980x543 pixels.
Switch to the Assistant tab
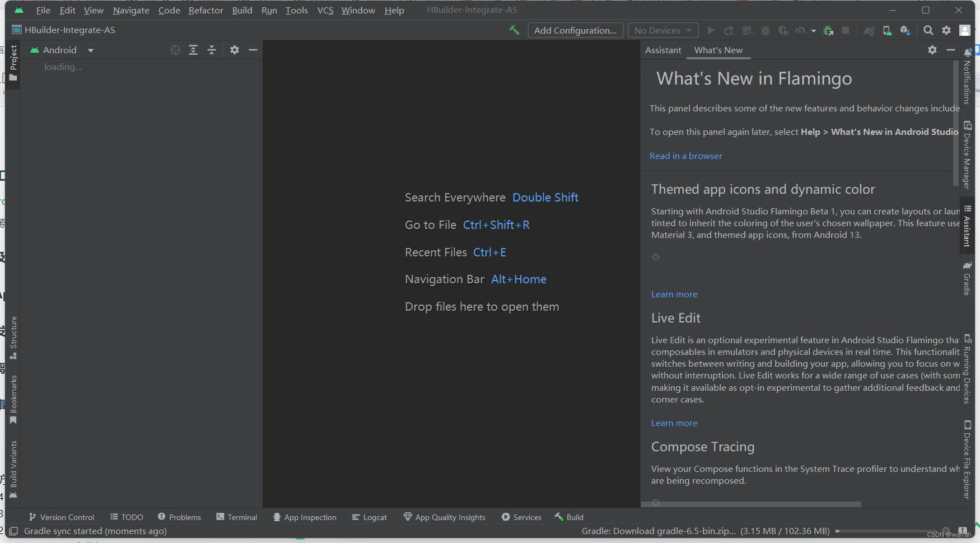tap(663, 50)
